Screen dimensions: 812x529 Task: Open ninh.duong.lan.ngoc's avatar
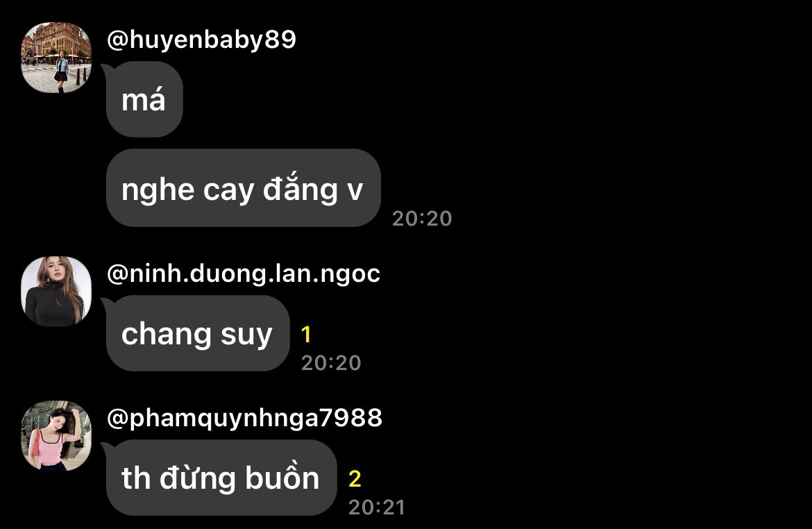56,291
